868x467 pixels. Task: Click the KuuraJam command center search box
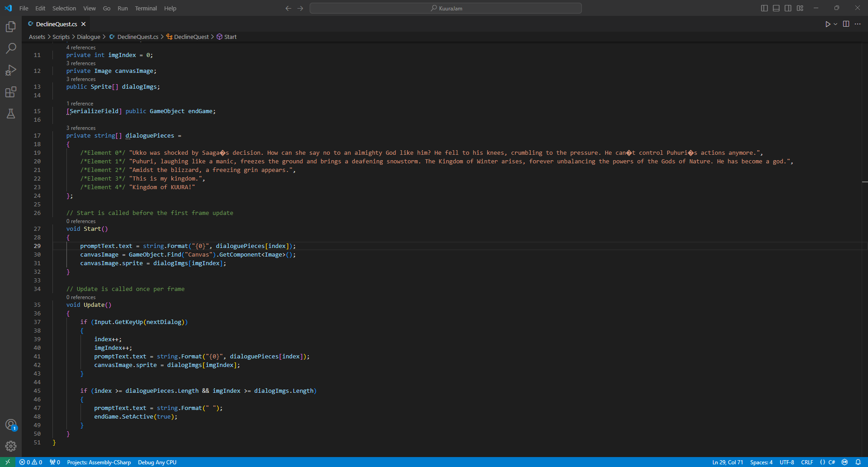click(445, 8)
